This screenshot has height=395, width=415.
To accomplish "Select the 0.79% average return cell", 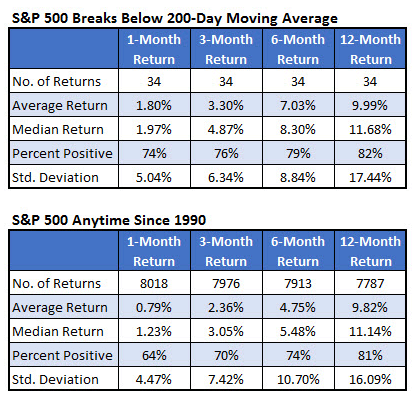I will click(x=154, y=307).
